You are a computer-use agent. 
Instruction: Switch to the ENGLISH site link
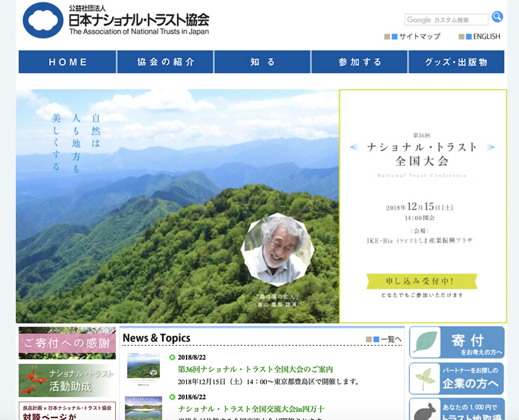coord(487,36)
